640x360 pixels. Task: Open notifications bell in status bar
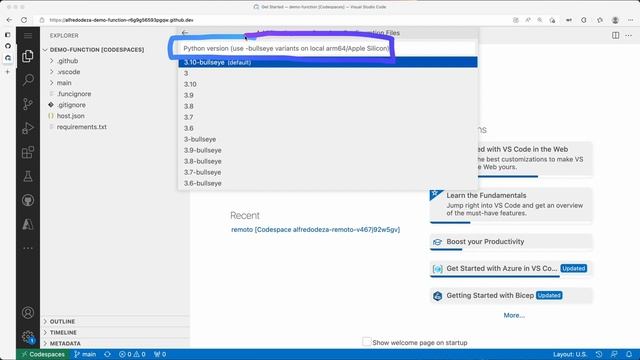629,354
